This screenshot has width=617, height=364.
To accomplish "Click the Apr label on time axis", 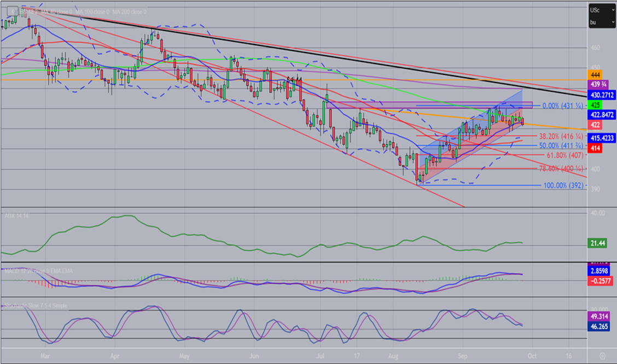I will [114, 355].
